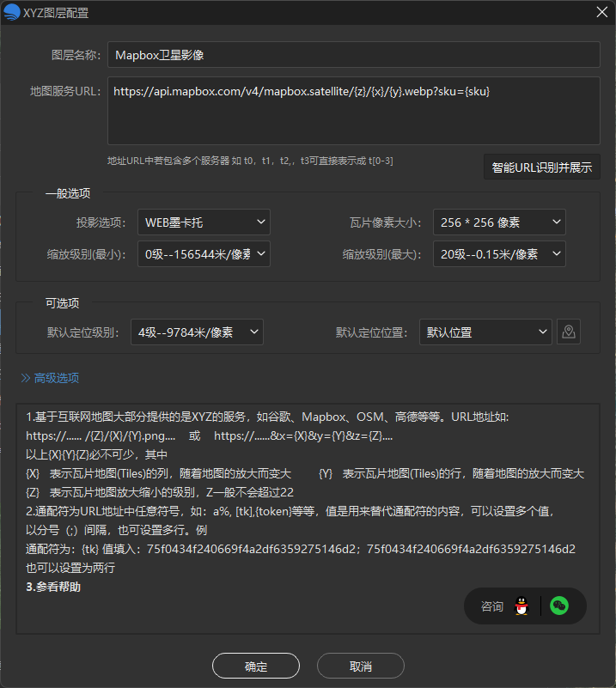Screen dimensions: 616x688
Task: Open the 默认定位位置 默认位置 dropdown
Action: click(485, 332)
